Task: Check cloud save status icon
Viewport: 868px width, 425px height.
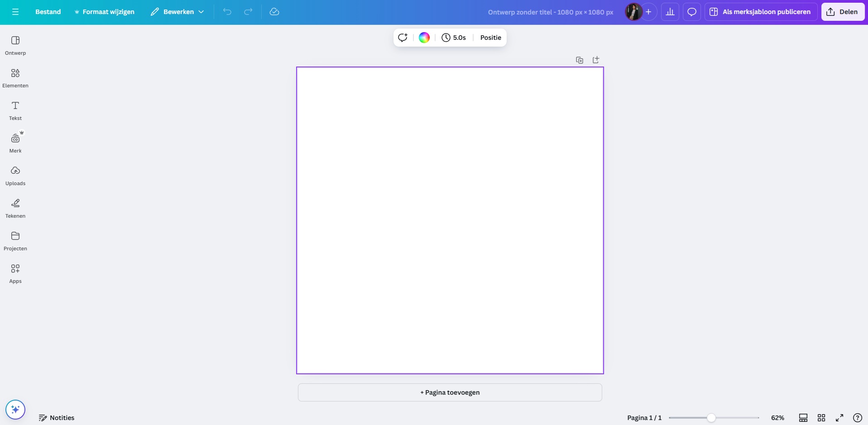Action: coord(274,12)
